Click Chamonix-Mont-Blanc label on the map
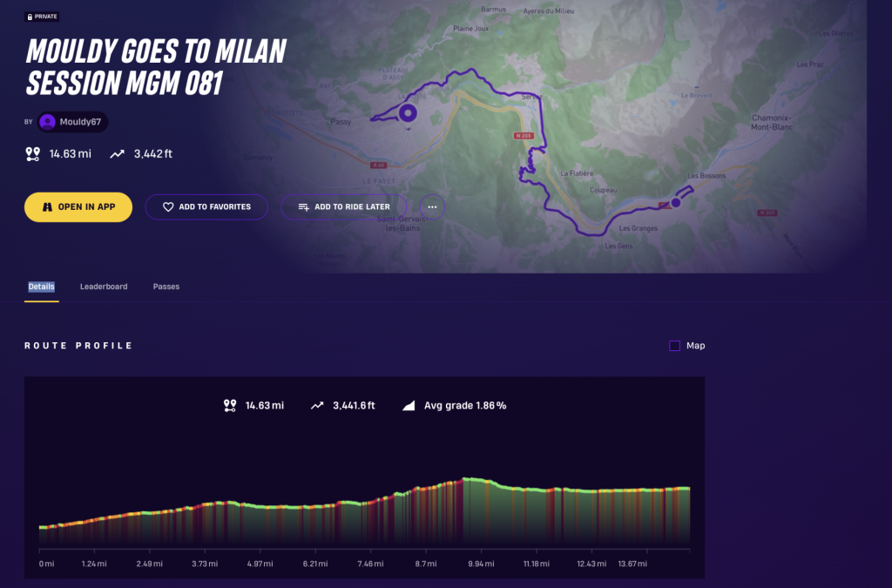 click(x=772, y=122)
